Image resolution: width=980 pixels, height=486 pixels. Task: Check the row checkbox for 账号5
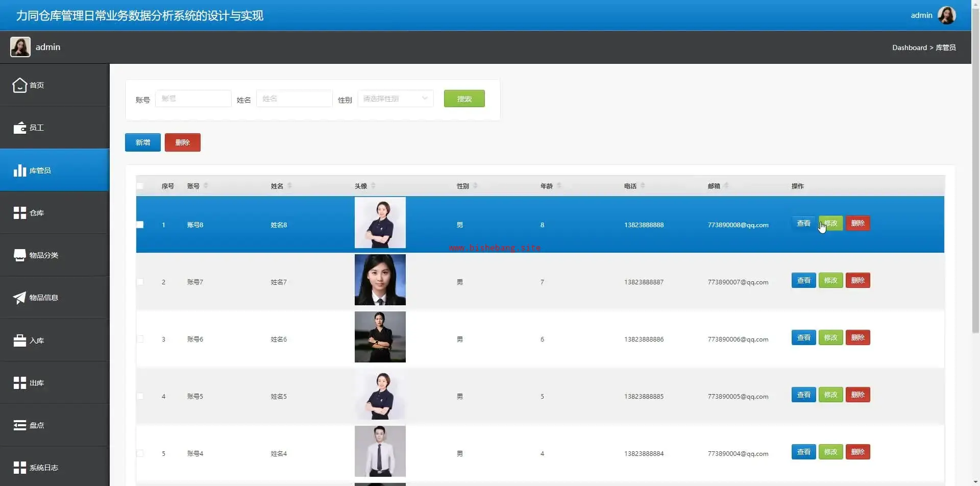point(140,396)
